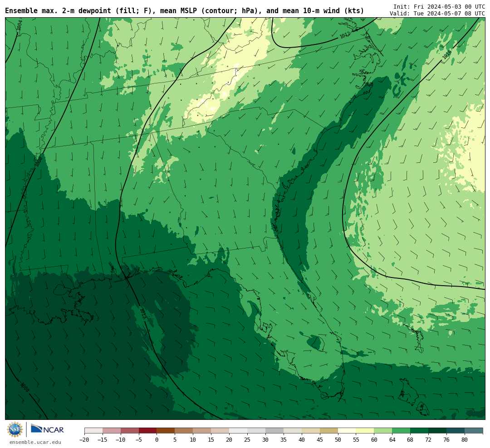This screenshot has width=490, height=448.
Task: Click the '45' colorbar tick label
Action: coord(320,440)
